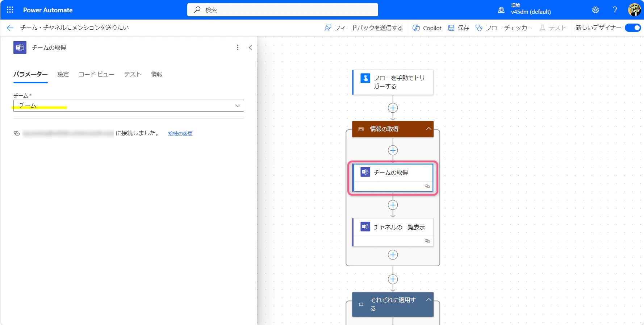Open the more options menu for チームの取得
The width and height of the screenshot is (644, 325).
point(238,47)
